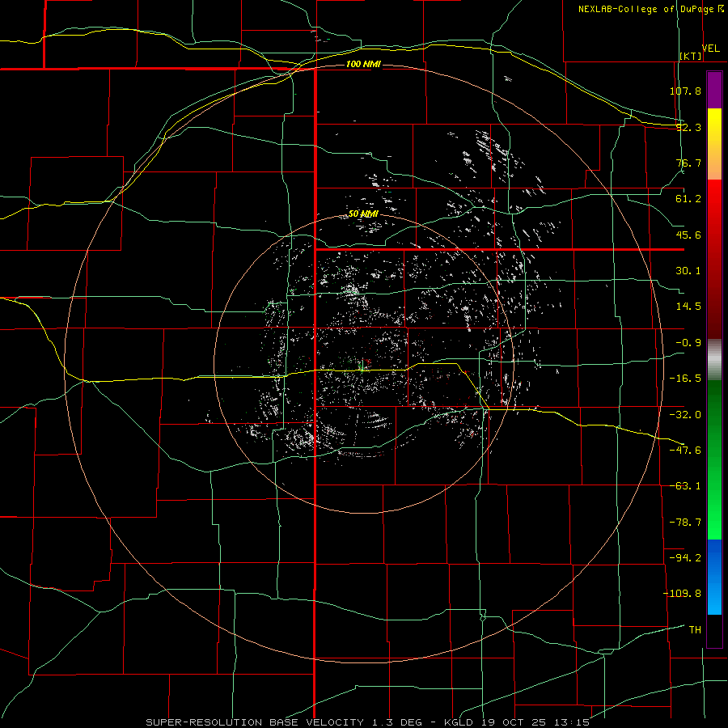Select the 30.1 velocity scale value
The image size is (728, 728).
click(688, 271)
